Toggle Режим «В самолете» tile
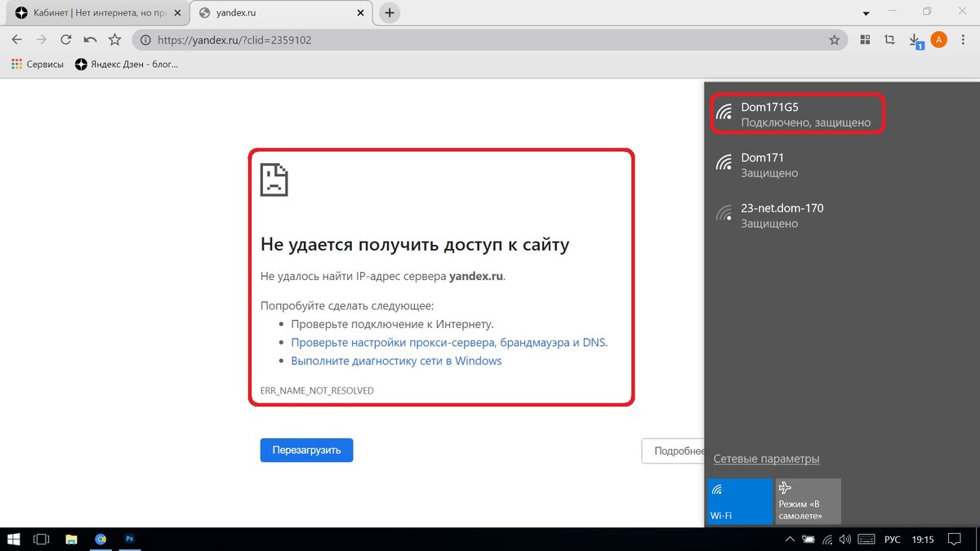This screenshot has width=980, height=551. 808,501
